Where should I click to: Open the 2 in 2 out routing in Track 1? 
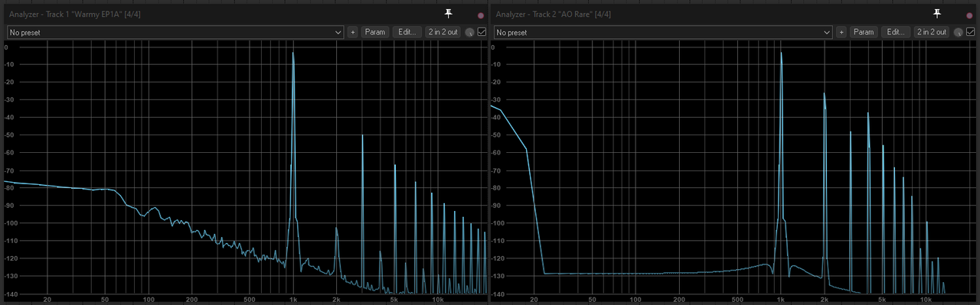tap(443, 32)
